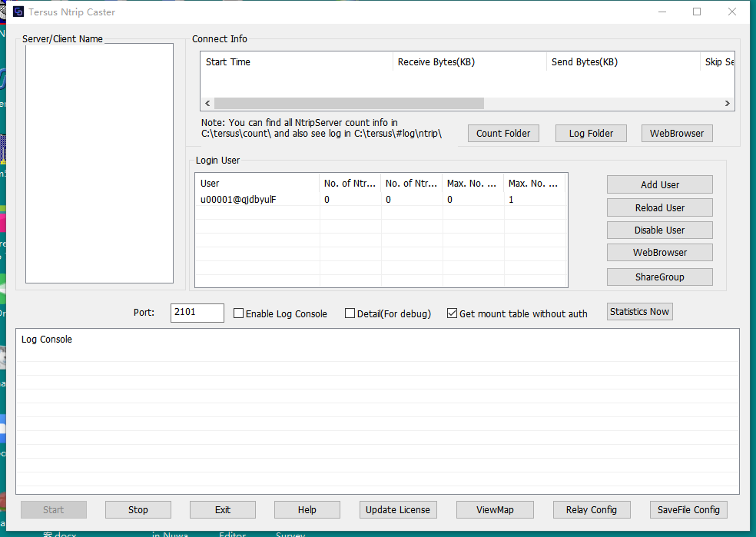Click the Log Console header
The width and height of the screenshot is (756, 537).
tap(46, 340)
